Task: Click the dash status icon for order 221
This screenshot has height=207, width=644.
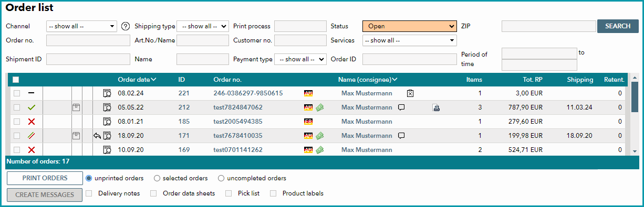Action: pos(31,93)
